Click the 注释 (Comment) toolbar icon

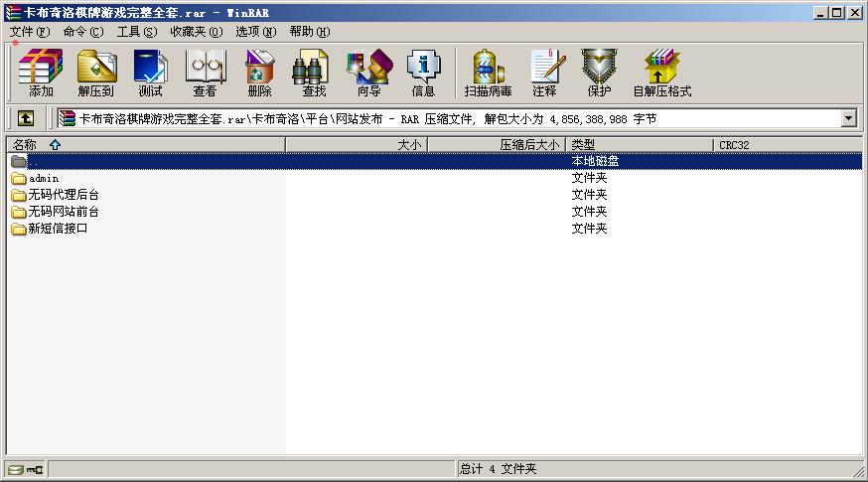coord(544,74)
